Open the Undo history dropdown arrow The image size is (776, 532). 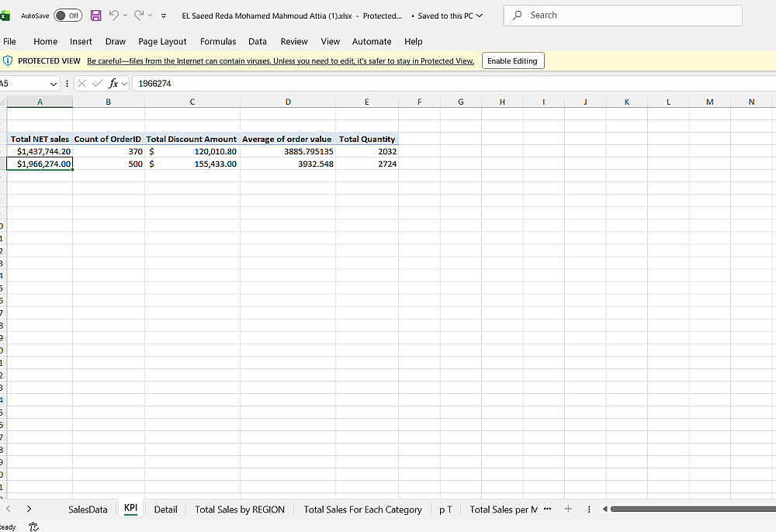[x=125, y=16]
